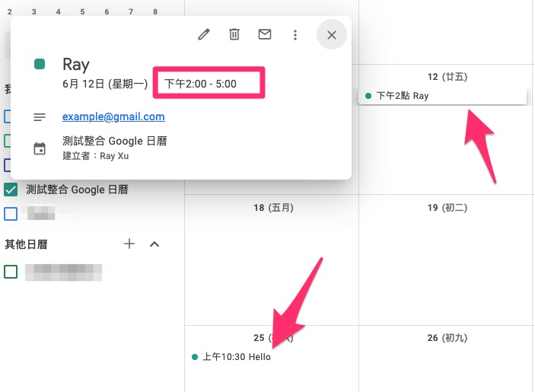The width and height of the screenshot is (535, 392).
Task: Click the calendar icon beside 測試整合 Google 日曆
Action: (x=40, y=148)
